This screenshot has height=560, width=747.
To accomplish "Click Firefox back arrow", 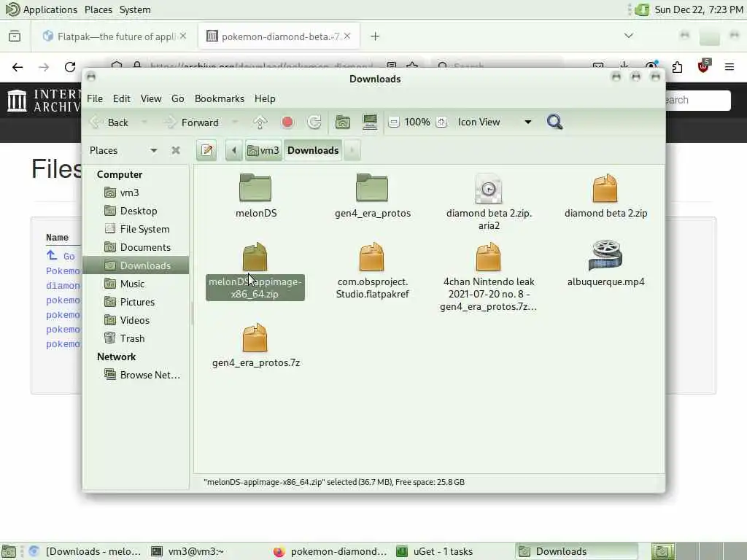I will (x=18, y=67).
